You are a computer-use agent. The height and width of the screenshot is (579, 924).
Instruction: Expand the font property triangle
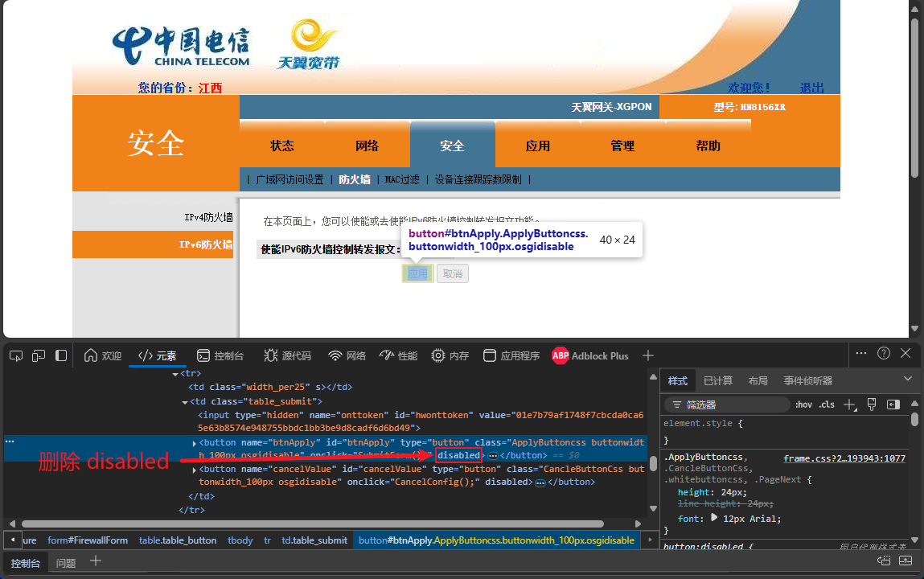point(713,518)
